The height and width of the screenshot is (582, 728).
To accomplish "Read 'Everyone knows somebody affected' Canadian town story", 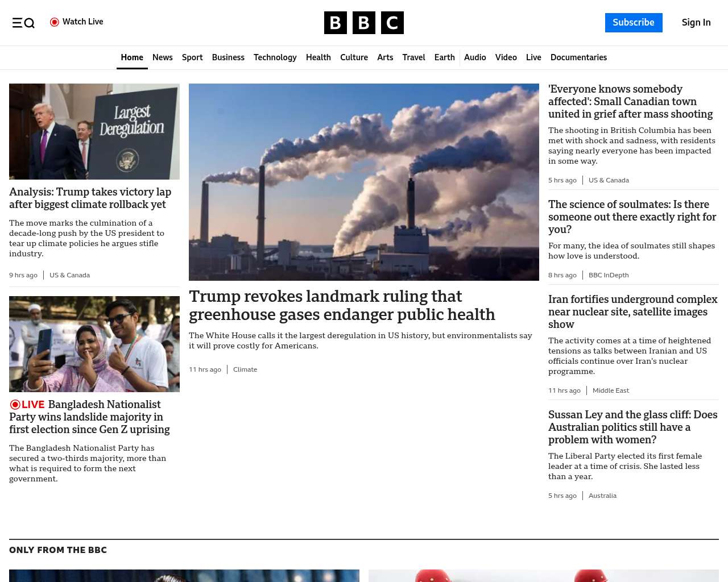I will tap(630, 102).
